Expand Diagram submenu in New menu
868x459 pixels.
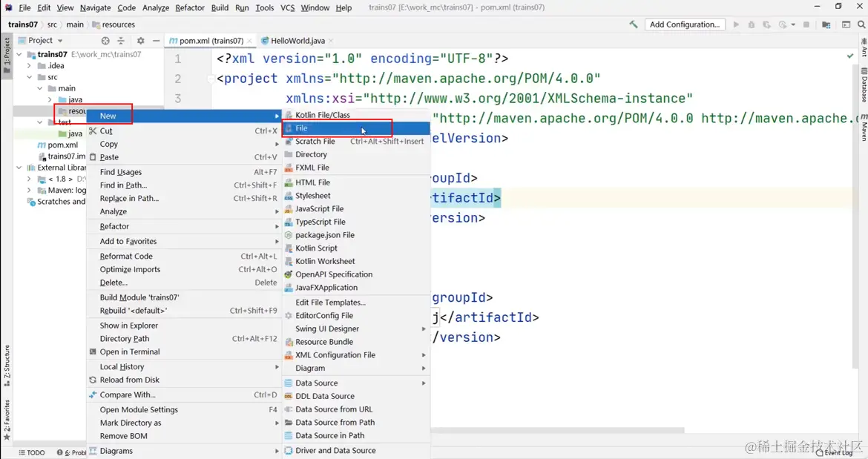point(356,369)
